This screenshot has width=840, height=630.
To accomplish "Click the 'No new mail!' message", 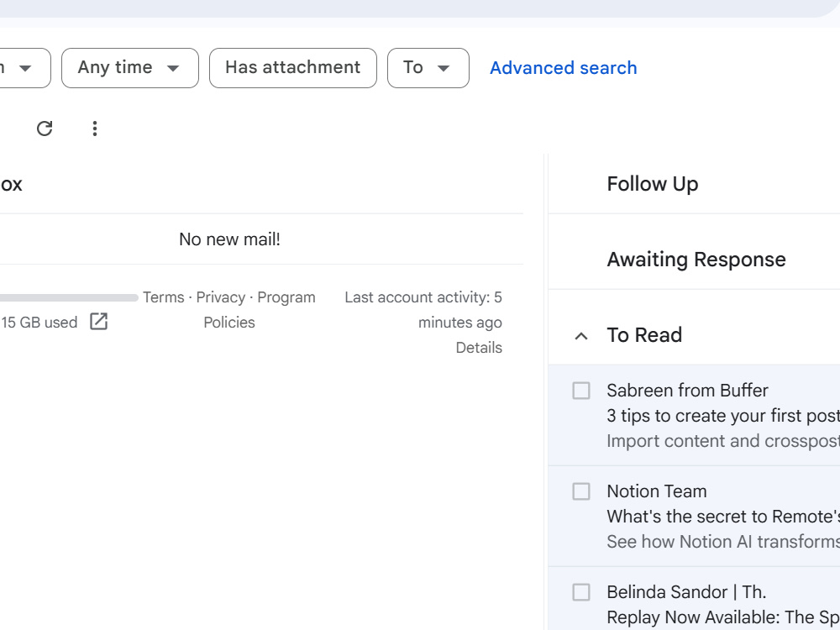I will 230,239.
